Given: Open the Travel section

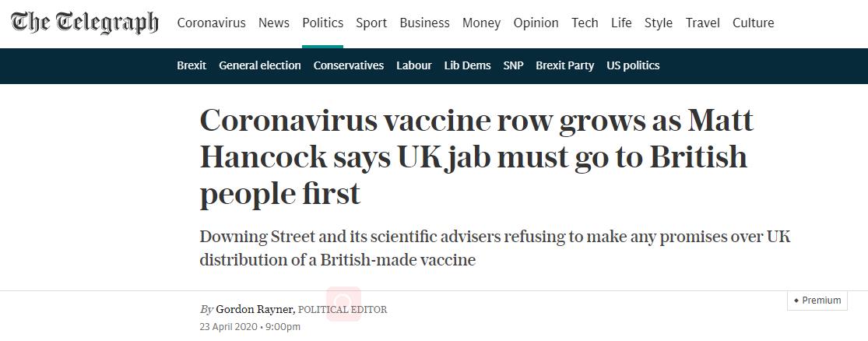Looking at the screenshot, I should pos(702,23).
